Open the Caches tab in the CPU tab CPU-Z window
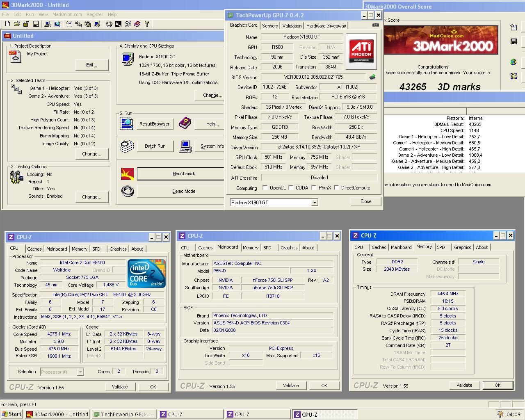This screenshot has width=525, height=420. pos(34,249)
